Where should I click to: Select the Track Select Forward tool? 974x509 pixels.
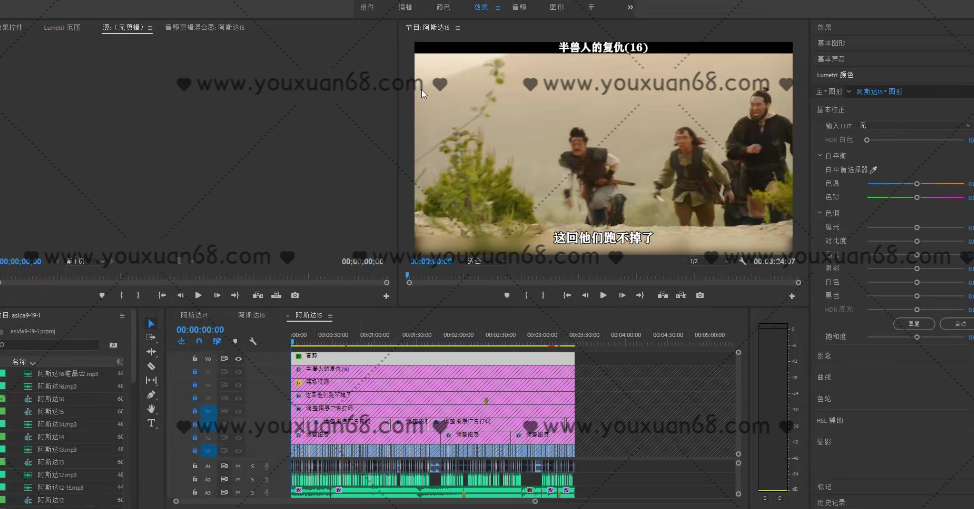point(151,337)
